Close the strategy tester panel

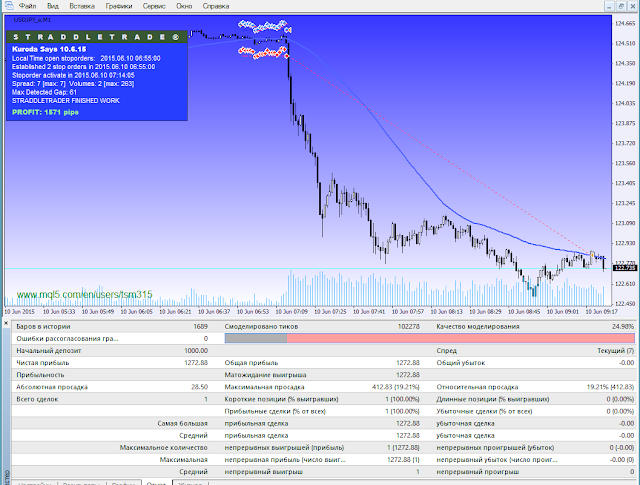(x=6, y=323)
